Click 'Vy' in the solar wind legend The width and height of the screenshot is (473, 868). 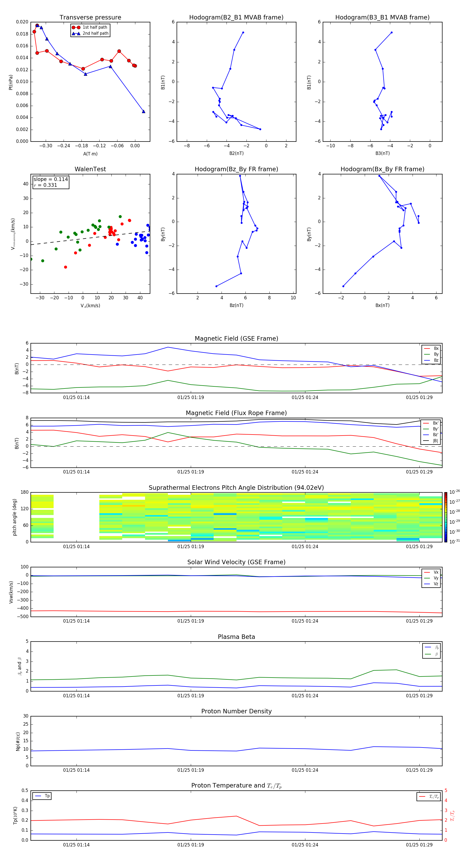point(436,578)
